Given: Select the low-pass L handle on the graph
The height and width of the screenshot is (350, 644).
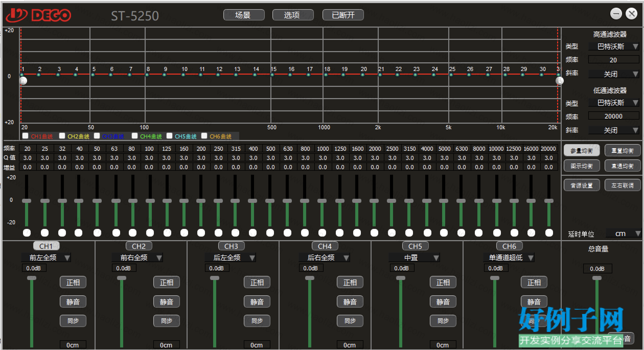Looking at the screenshot, I should [560, 81].
